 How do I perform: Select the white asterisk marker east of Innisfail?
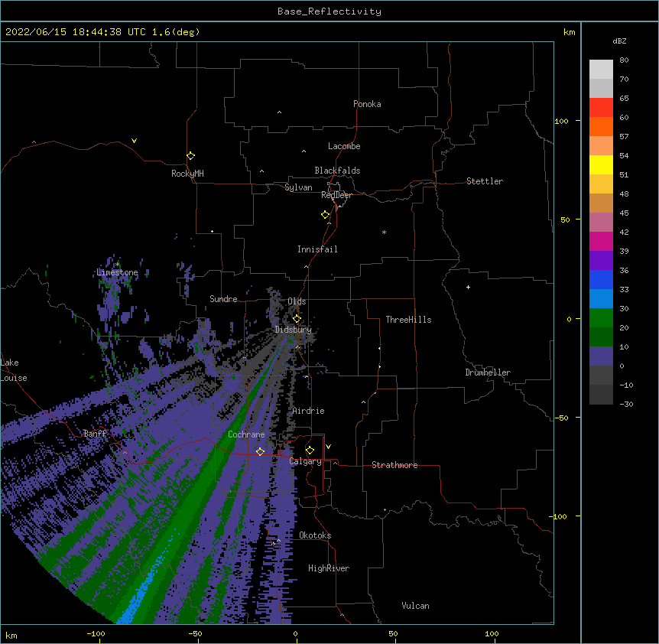pos(384,232)
